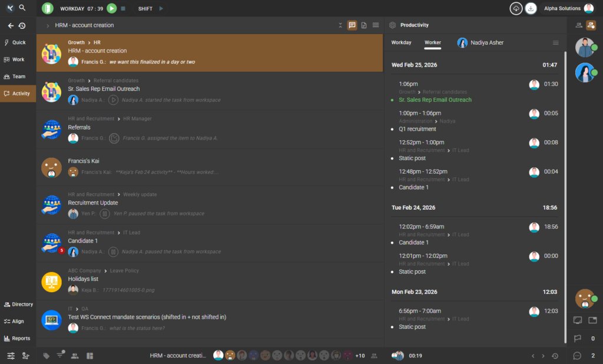Image resolution: width=603 pixels, height=364 pixels.
Task: Expand the HRM - account creation breadcrumb chevron
Action: pyautogui.click(x=47, y=25)
